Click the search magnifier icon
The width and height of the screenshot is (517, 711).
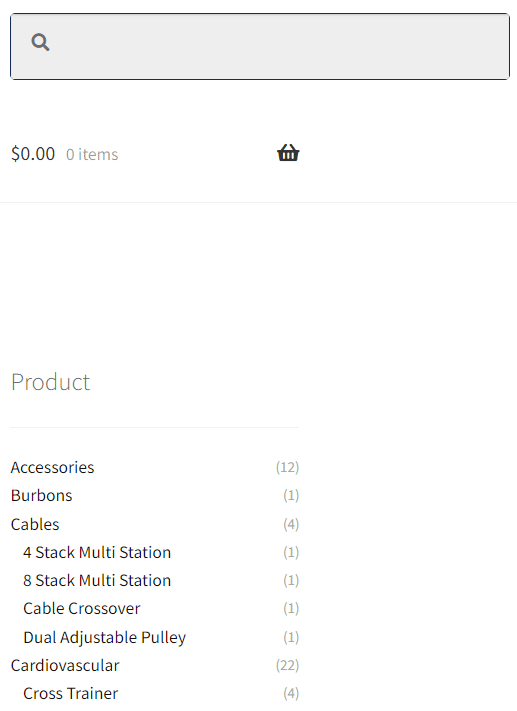[x=40, y=42]
